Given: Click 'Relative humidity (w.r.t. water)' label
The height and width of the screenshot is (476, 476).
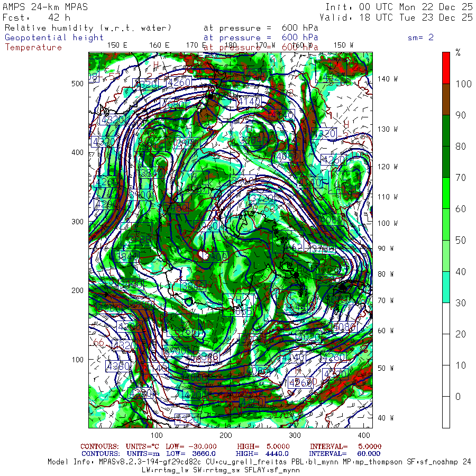Looking at the screenshot, I should (88, 28).
